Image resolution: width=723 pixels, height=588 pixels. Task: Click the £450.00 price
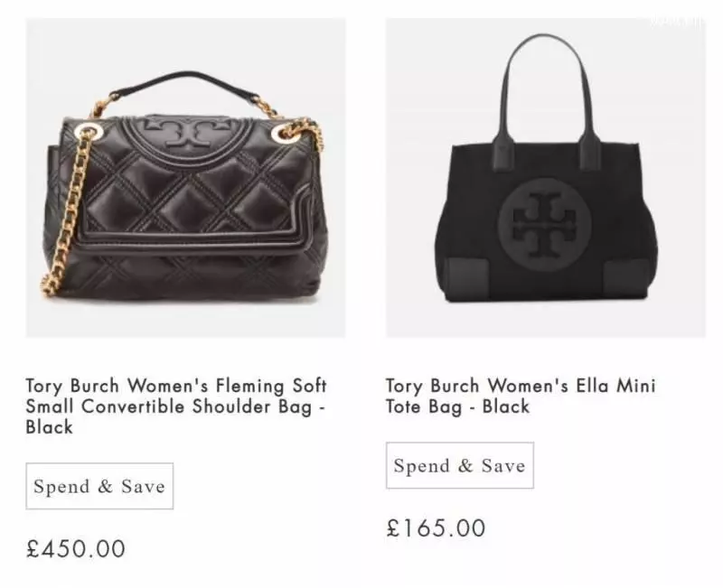(76, 548)
